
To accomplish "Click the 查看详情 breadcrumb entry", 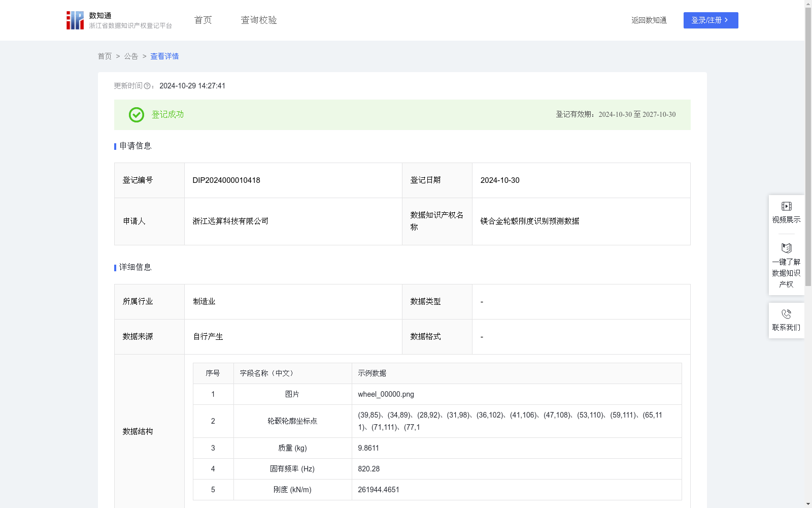I will pos(164,56).
